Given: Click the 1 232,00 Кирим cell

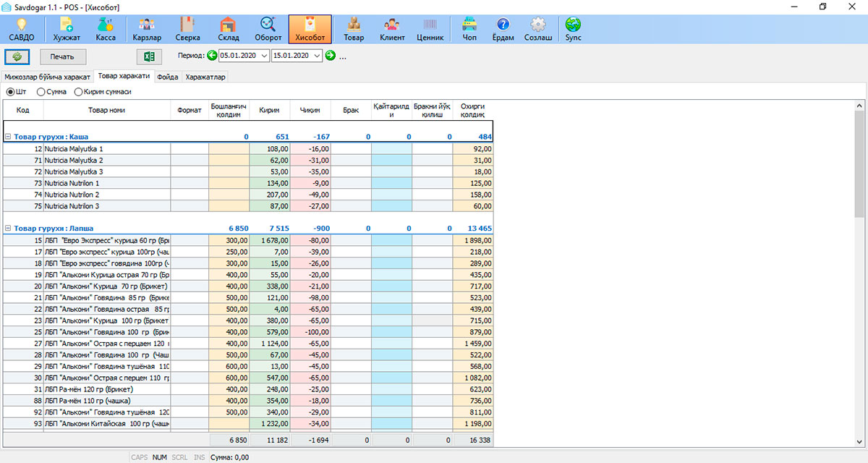Looking at the screenshot, I should 270,424.
